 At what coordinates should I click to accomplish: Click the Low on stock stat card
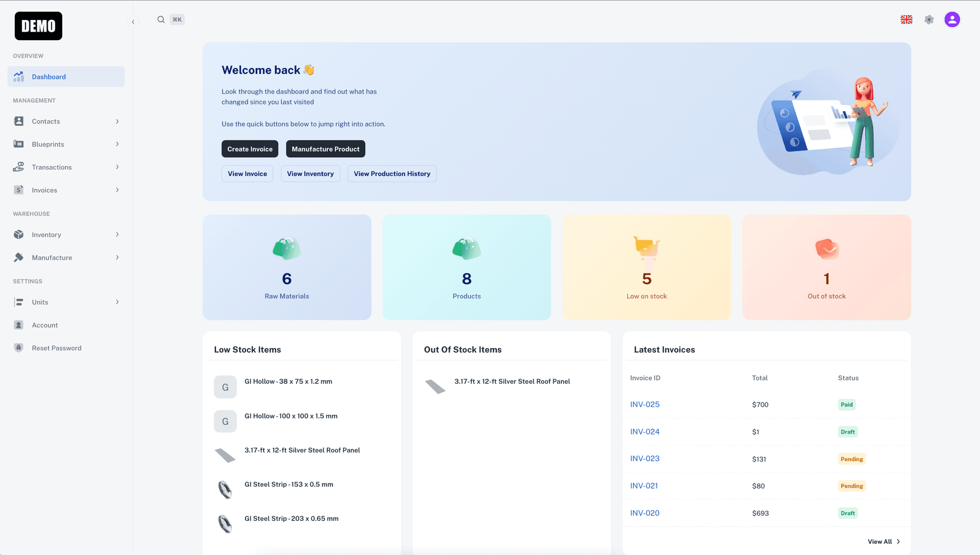point(646,267)
